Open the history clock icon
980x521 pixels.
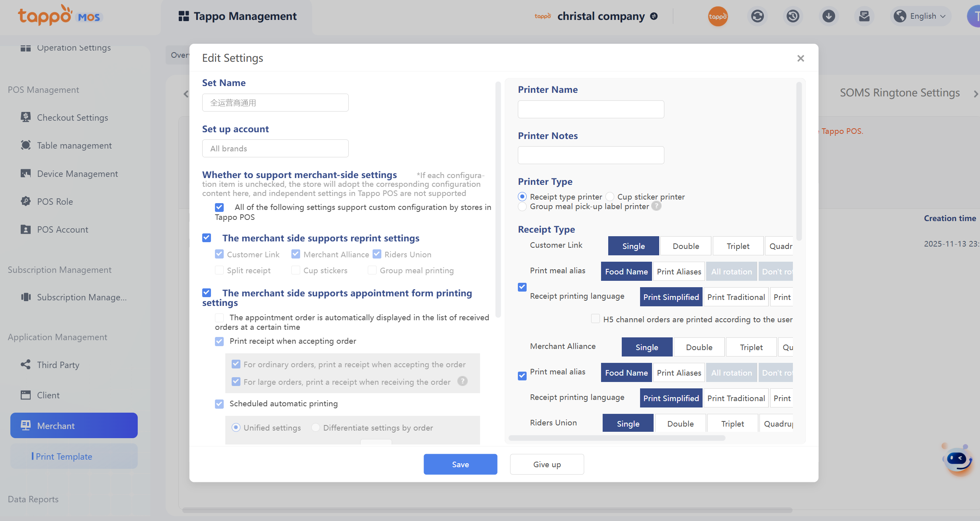pyautogui.click(x=793, y=16)
